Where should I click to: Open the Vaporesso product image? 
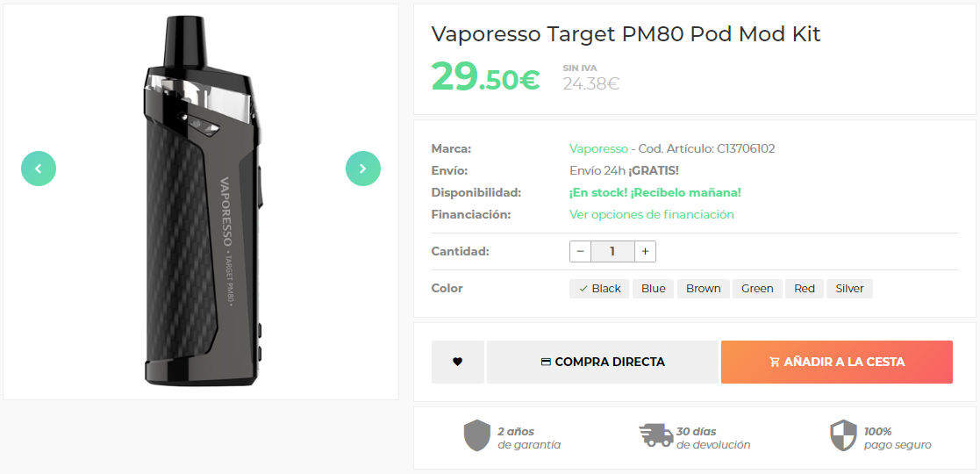point(200,201)
